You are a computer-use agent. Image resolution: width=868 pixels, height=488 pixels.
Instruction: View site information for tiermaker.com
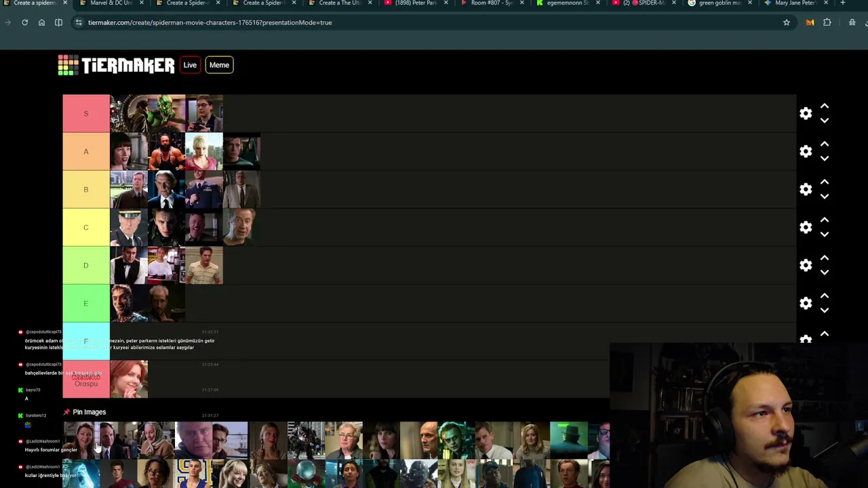(x=79, y=22)
